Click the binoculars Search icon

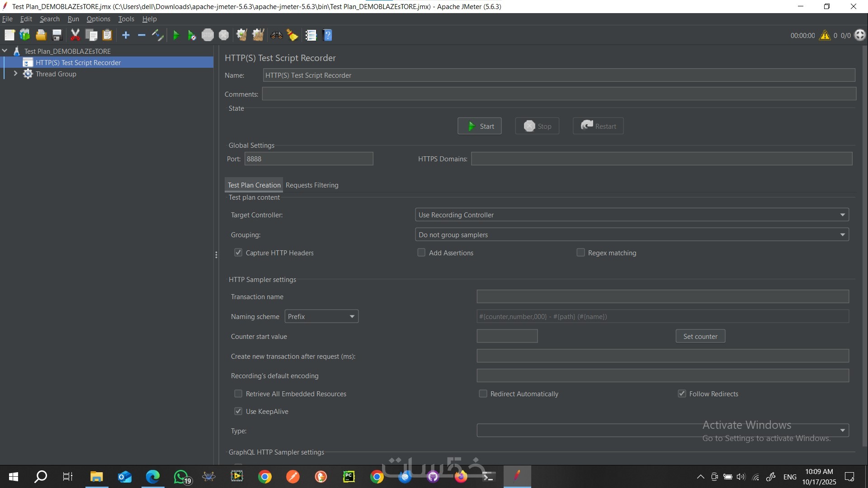coord(276,35)
